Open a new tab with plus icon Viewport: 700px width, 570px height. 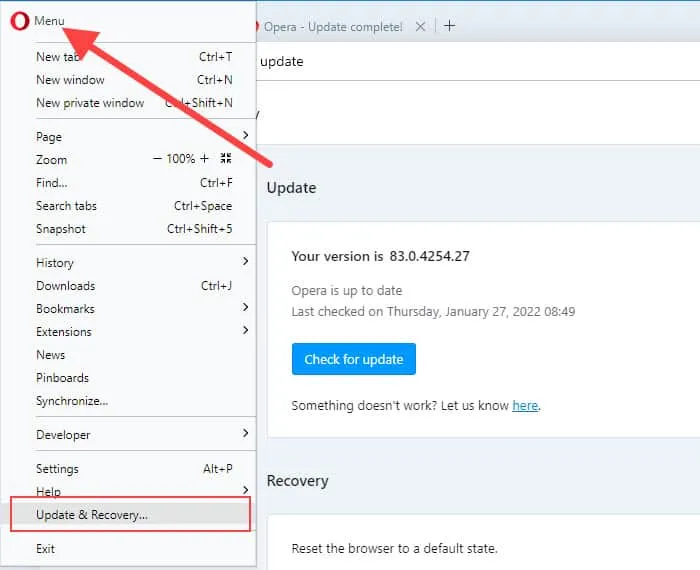[450, 26]
